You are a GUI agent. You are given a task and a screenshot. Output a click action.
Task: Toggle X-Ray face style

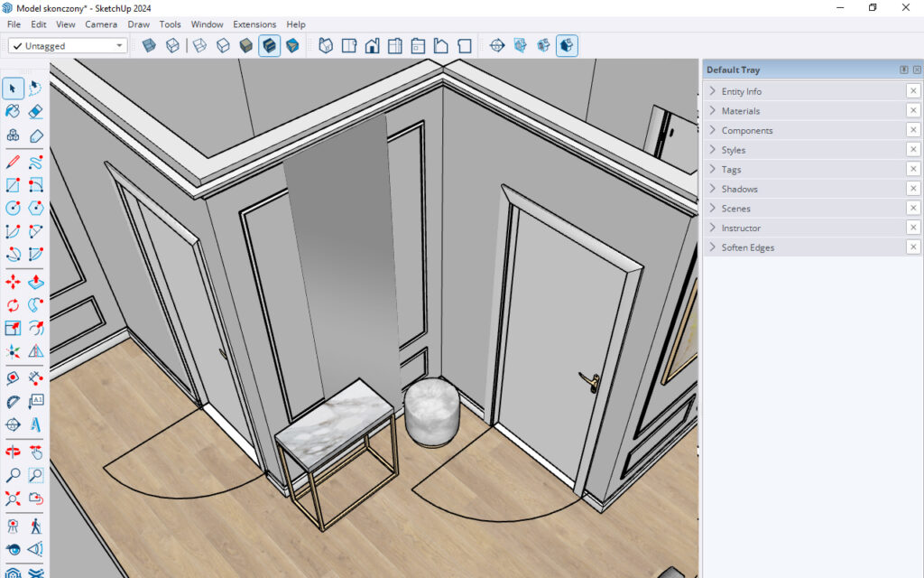click(149, 45)
